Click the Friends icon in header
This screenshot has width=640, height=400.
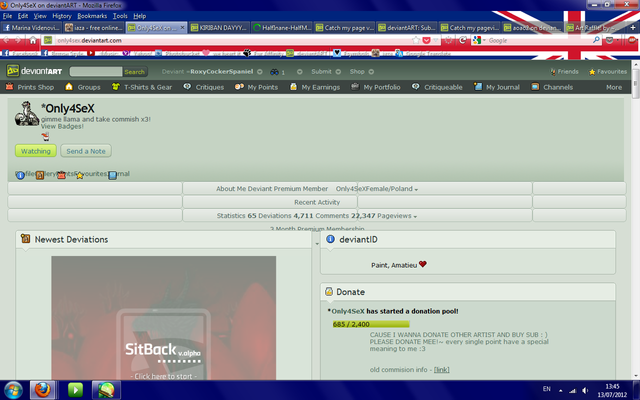tap(553, 72)
